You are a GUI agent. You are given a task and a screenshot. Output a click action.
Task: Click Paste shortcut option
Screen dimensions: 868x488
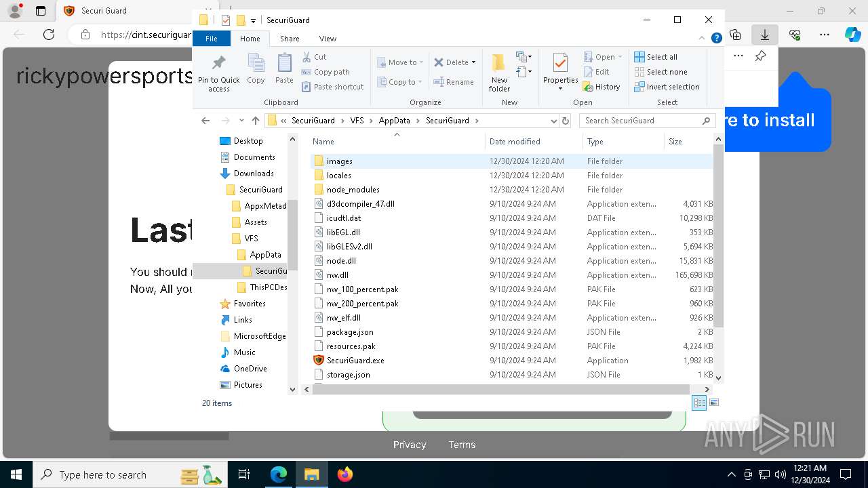tap(332, 87)
